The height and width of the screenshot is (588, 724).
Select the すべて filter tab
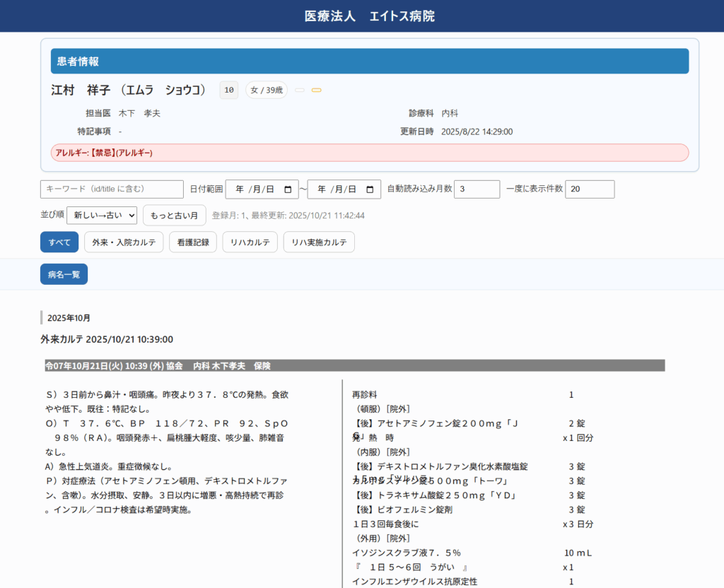[59, 242]
